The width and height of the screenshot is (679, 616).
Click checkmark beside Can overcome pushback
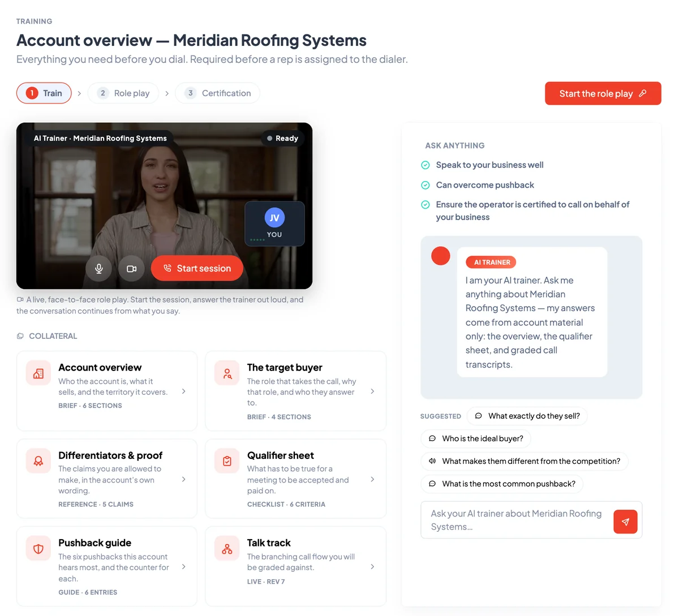426,185
